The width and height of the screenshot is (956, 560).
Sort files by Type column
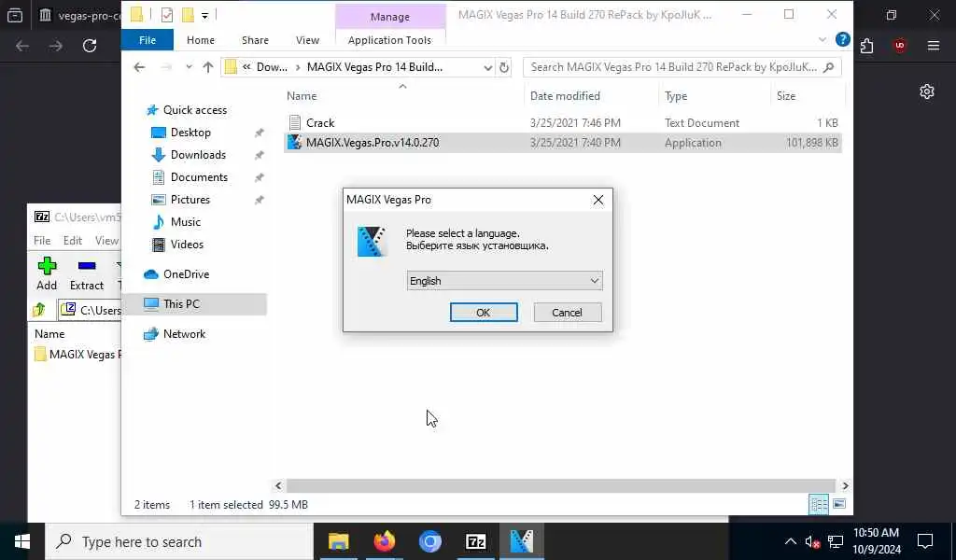(676, 96)
